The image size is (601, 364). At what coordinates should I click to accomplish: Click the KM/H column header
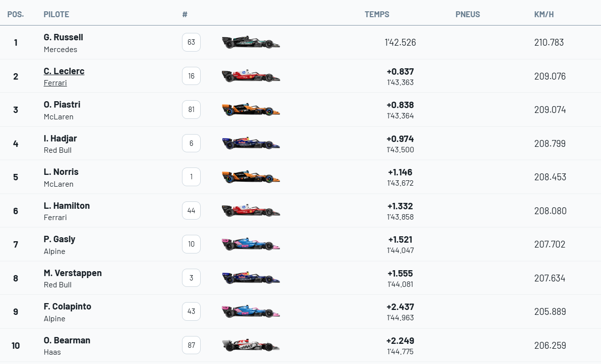(x=544, y=14)
